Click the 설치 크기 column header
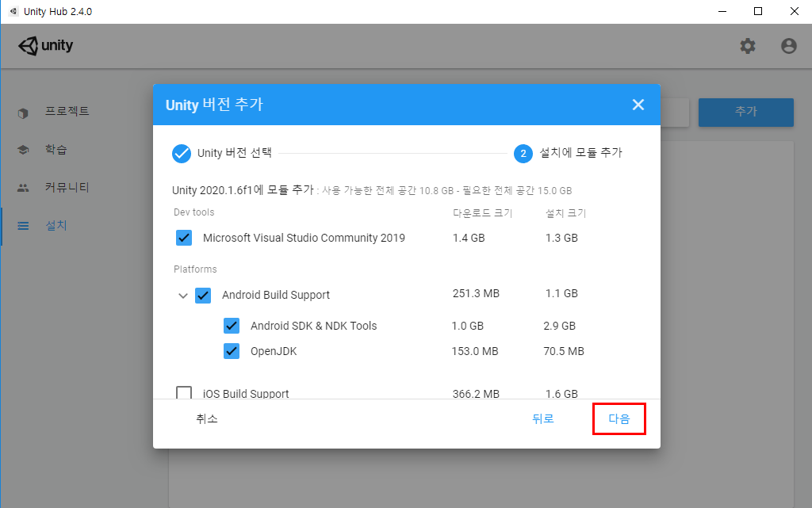The image size is (812, 508). [565, 213]
